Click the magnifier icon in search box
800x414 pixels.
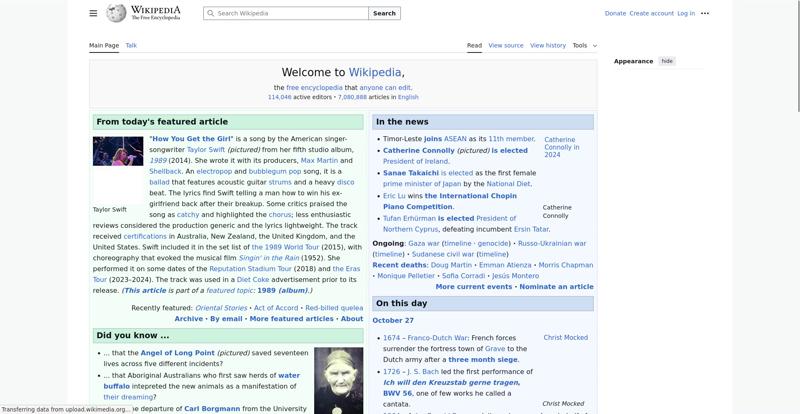click(x=210, y=13)
